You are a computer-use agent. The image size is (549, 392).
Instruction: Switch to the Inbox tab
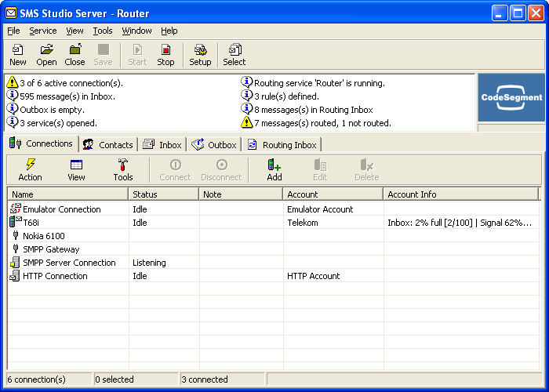162,145
